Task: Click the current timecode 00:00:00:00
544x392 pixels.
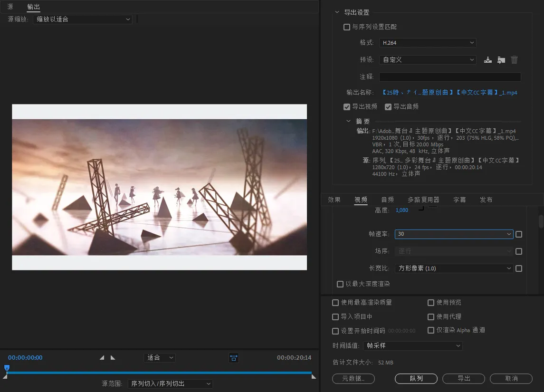Action: [25, 358]
